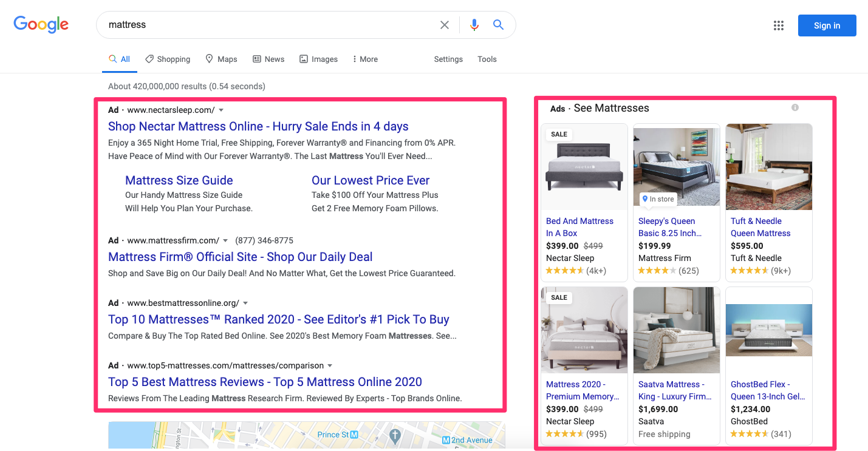Open Shop Nectar Mattress Online ad link

tap(258, 126)
